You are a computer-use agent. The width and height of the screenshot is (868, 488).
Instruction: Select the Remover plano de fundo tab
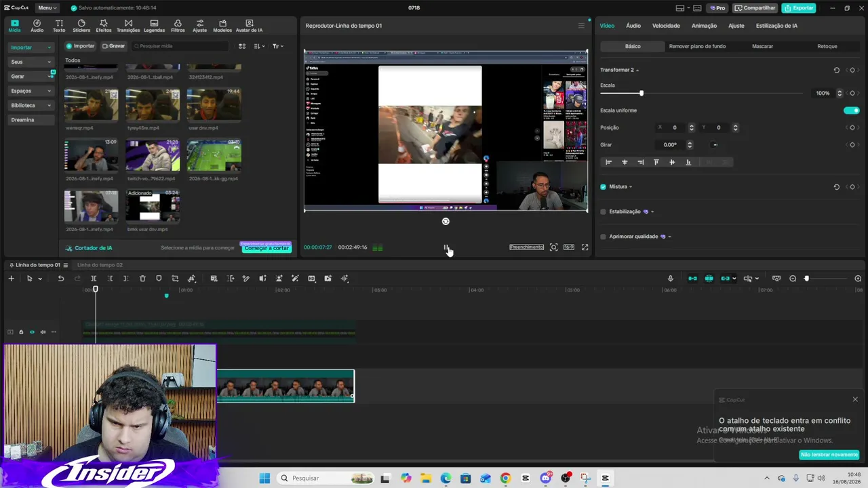click(697, 46)
